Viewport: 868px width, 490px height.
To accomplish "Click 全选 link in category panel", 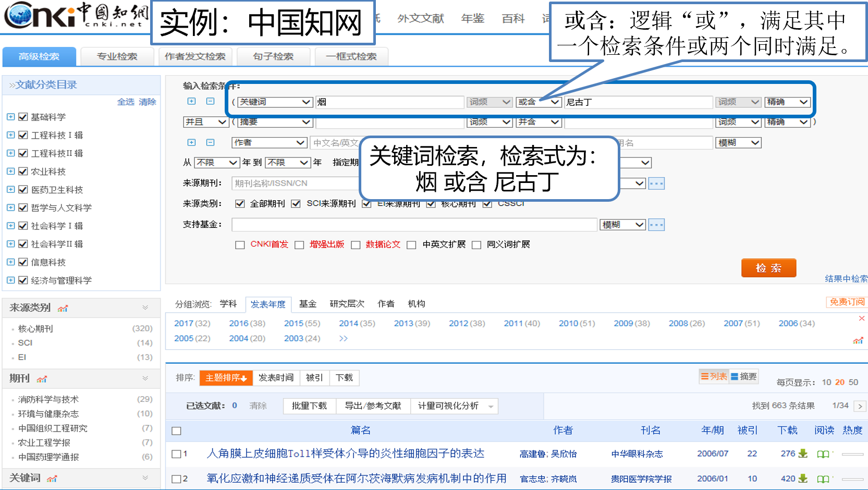I will click(x=126, y=102).
